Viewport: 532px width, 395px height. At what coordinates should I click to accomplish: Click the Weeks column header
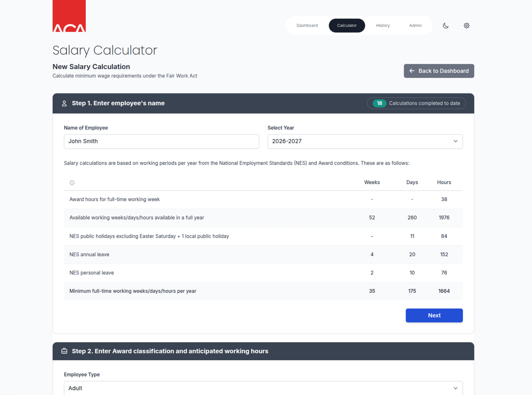coord(372,183)
